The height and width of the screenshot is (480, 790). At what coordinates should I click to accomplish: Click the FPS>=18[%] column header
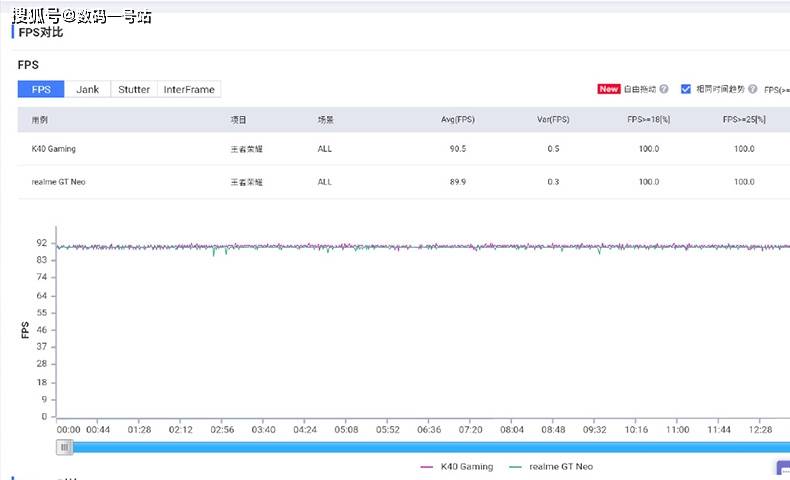[648, 119]
